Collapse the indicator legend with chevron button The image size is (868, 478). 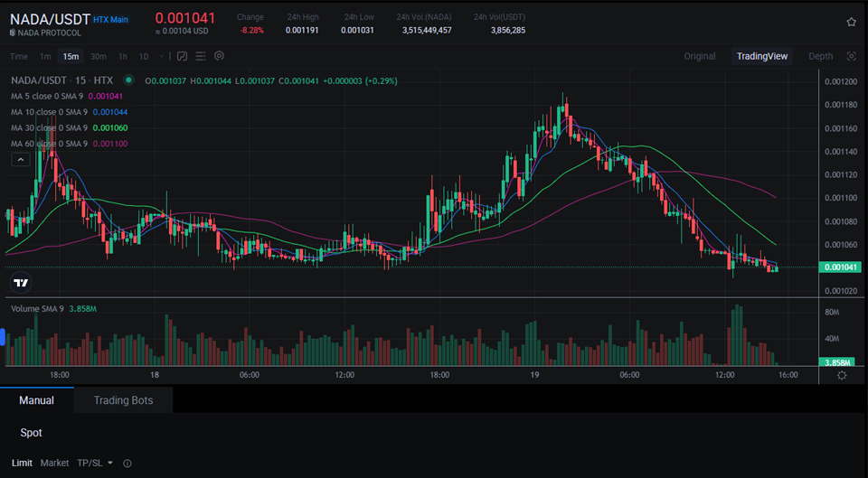point(21,160)
